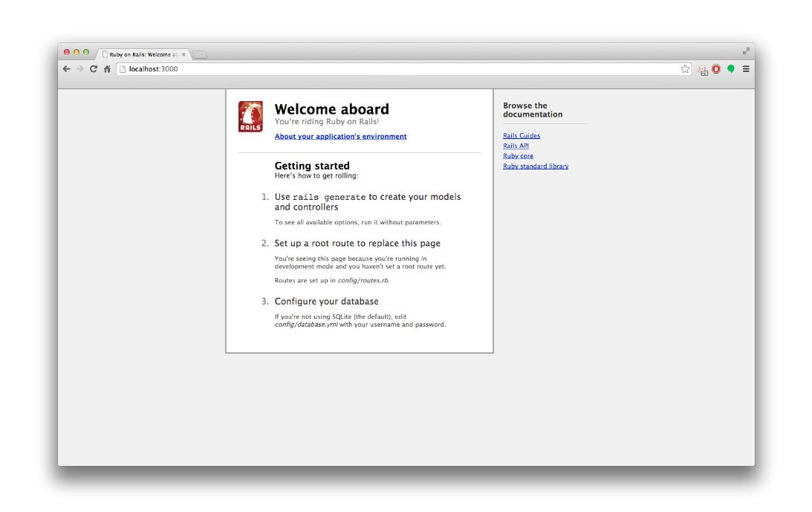Minimize the browser with the yellow button
812x512 pixels.
[x=77, y=52]
